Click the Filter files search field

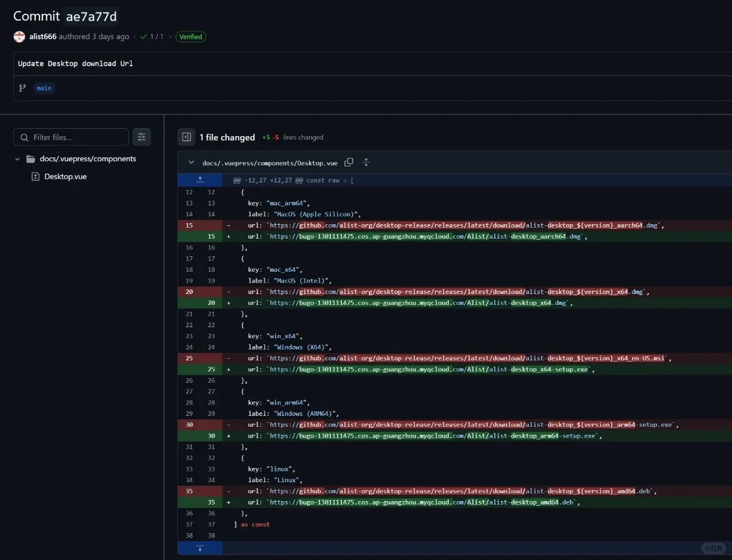[x=71, y=137]
